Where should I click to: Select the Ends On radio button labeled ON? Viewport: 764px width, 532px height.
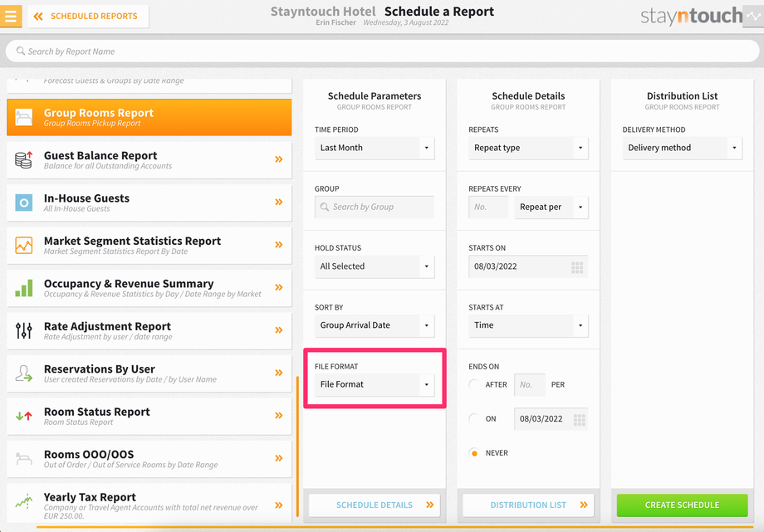tap(474, 418)
